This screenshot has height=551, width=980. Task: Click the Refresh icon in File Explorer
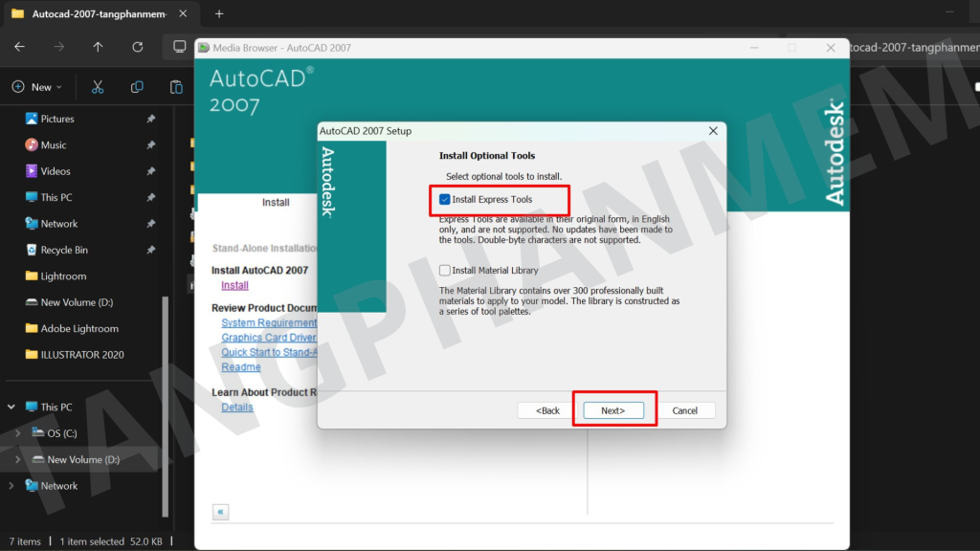(x=138, y=47)
